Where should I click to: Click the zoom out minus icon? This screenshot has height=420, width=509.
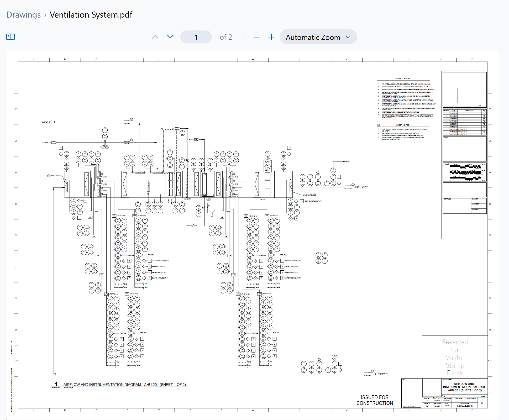point(256,37)
